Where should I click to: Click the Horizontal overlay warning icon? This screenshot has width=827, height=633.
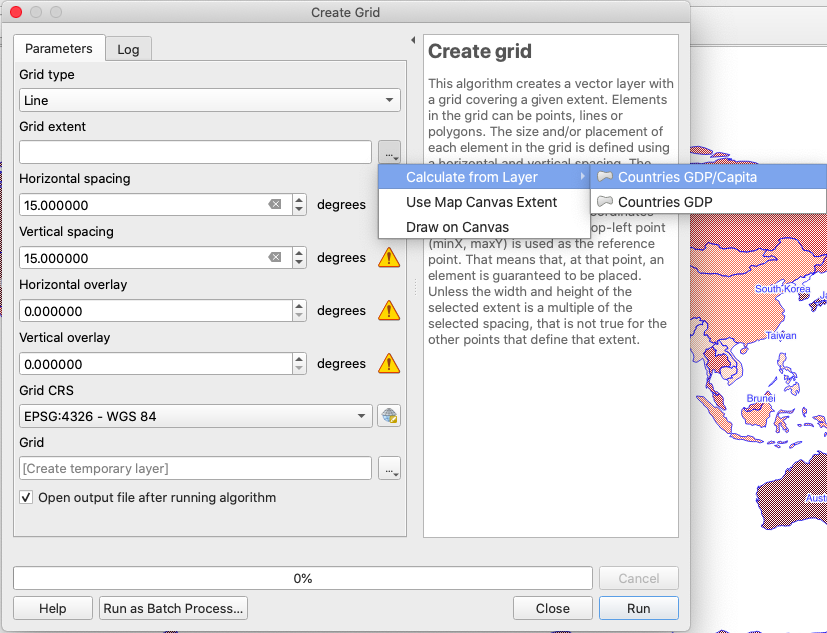(389, 311)
